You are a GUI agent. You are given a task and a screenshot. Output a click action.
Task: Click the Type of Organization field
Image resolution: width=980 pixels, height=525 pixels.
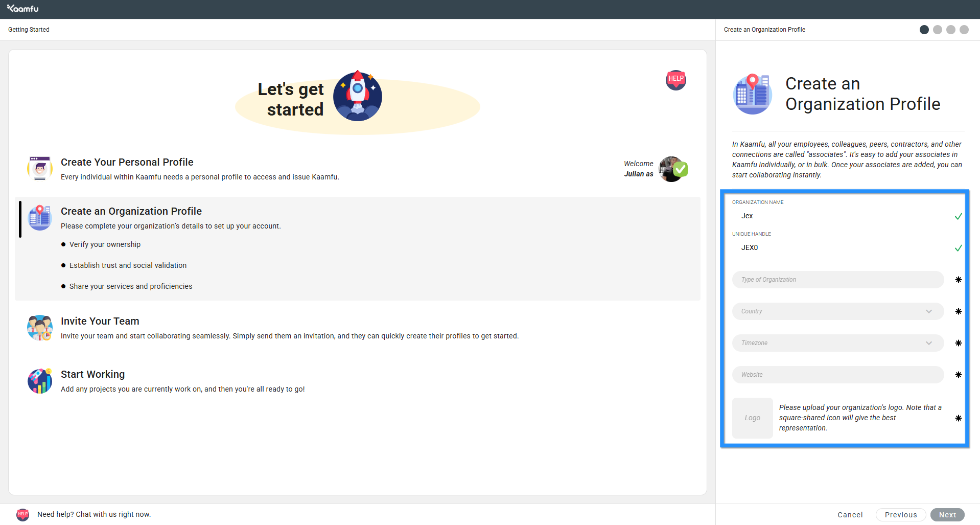pyautogui.click(x=837, y=280)
